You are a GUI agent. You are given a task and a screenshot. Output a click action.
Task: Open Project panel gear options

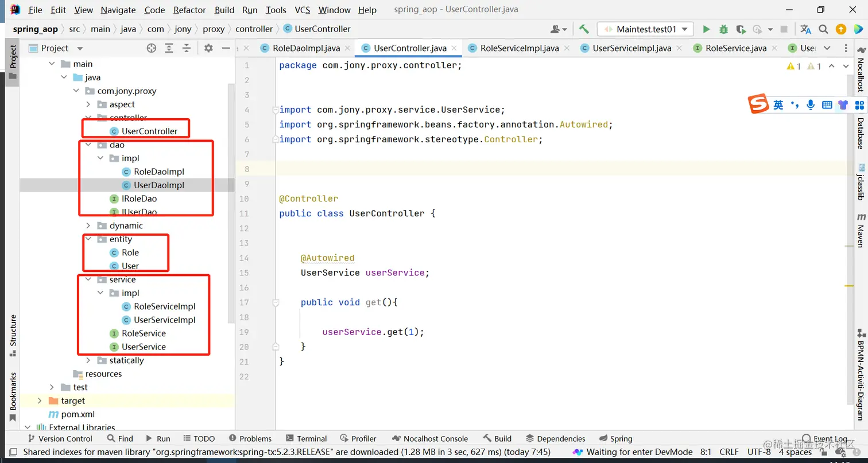[x=208, y=48]
